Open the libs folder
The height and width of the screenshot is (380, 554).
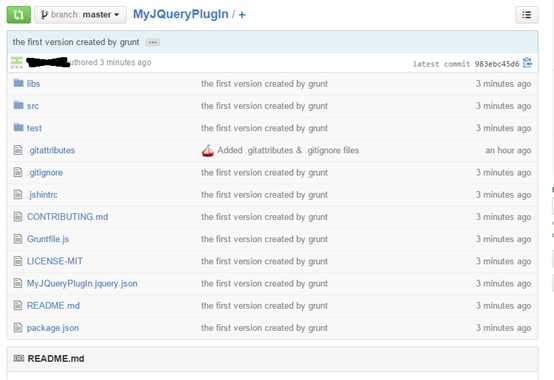pyautogui.click(x=33, y=84)
